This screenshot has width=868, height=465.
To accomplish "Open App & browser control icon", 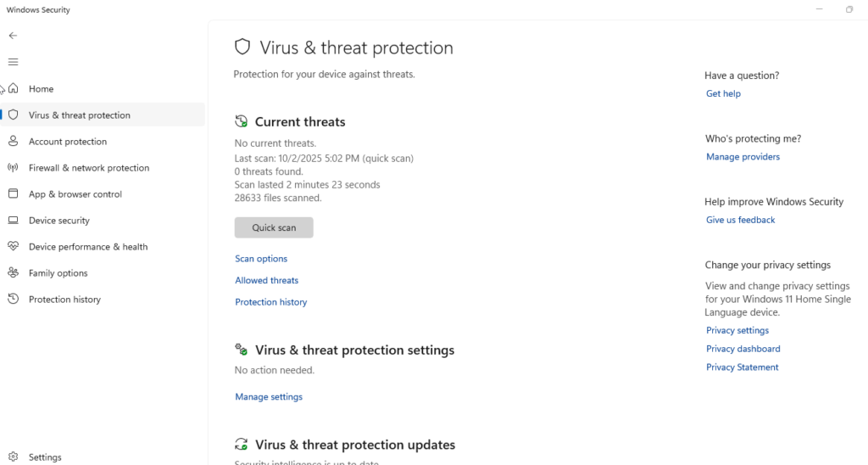I will 14,194.
